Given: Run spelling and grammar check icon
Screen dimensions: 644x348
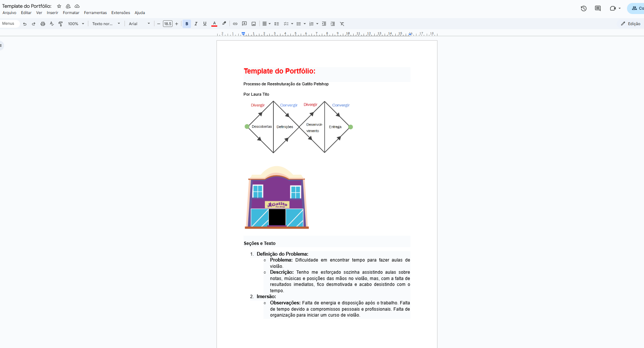Looking at the screenshot, I should point(52,24).
